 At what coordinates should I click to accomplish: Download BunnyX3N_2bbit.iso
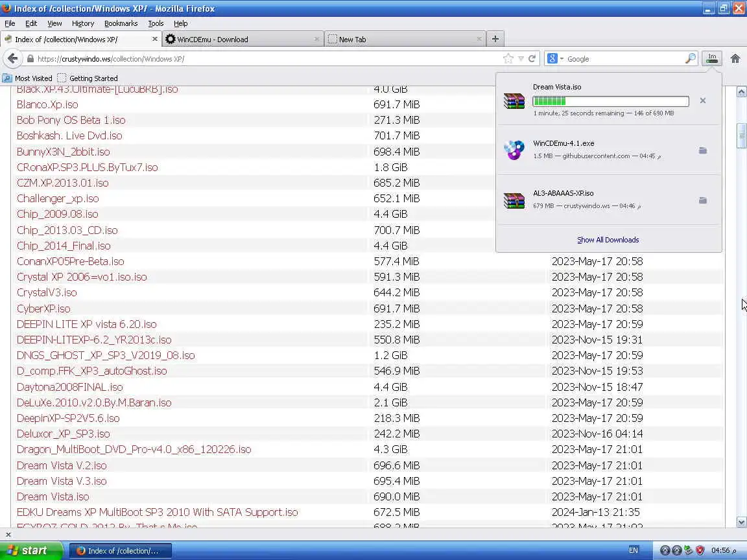tap(64, 152)
